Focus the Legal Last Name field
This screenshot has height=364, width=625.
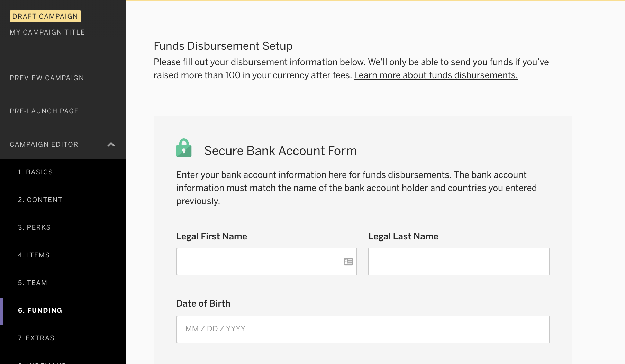459,262
